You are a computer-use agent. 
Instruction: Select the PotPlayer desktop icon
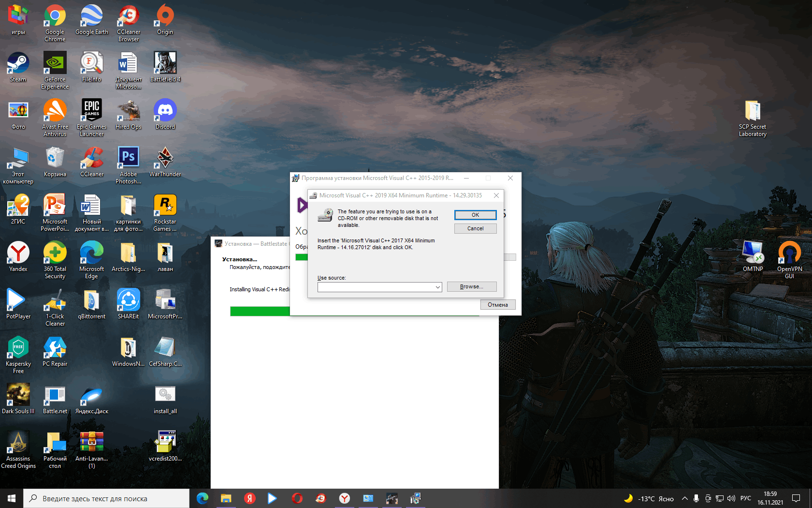coord(18,304)
